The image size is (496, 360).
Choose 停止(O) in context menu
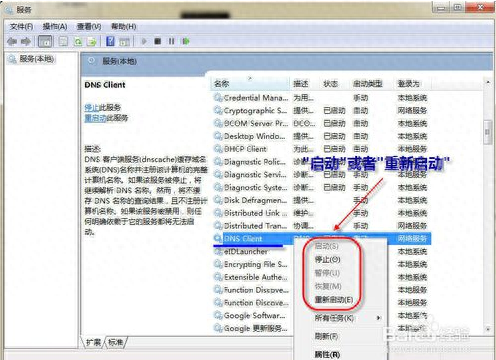point(327,259)
